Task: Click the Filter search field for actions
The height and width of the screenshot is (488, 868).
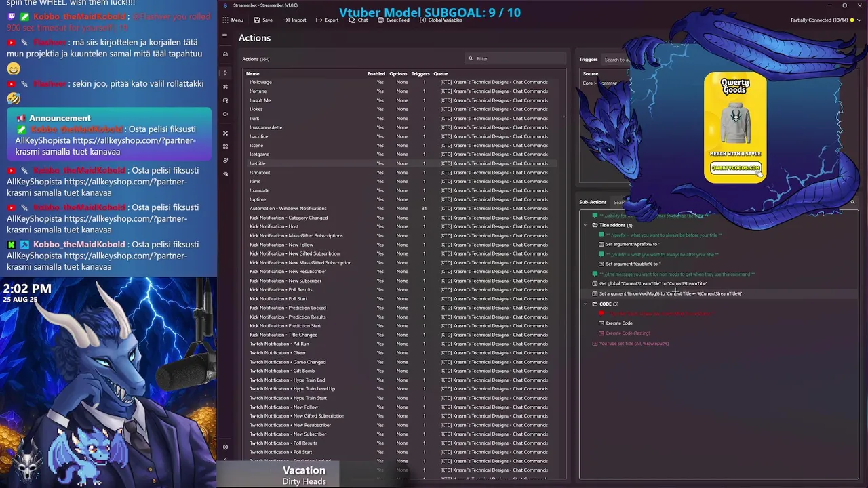Action: (515, 59)
